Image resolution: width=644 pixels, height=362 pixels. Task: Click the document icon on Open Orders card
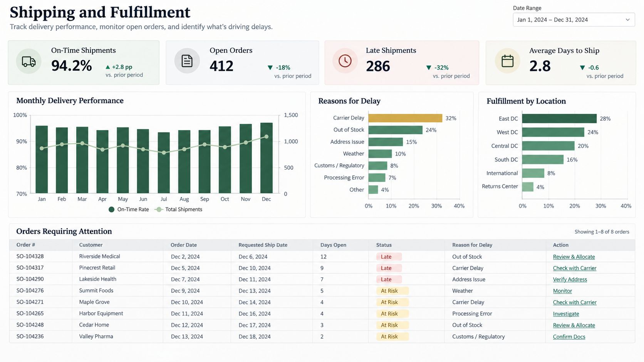[x=187, y=61]
